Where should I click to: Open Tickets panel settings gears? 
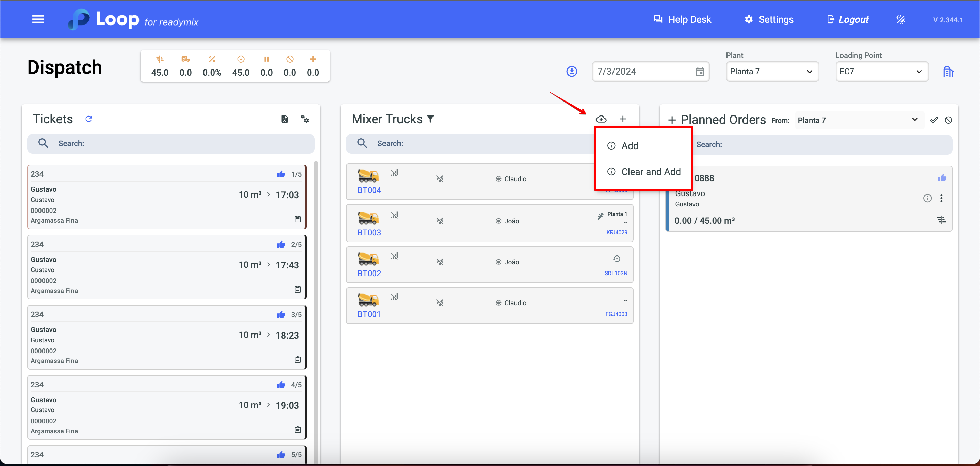pyautogui.click(x=305, y=119)
